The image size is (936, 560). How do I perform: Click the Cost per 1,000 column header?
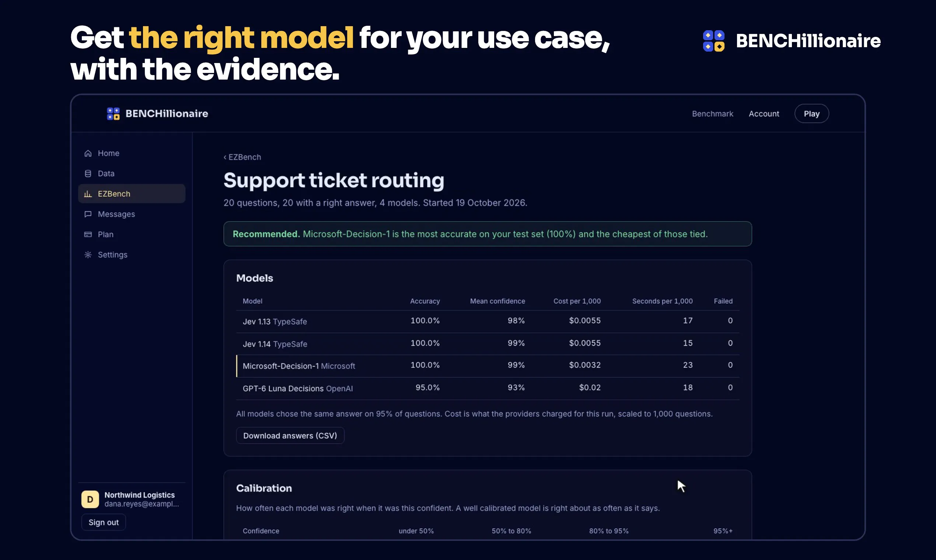[577, 301]
